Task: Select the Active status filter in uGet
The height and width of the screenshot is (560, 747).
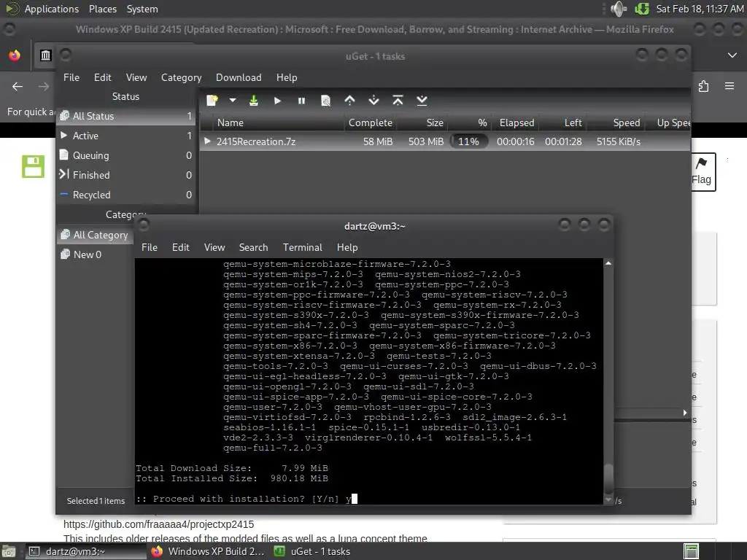Action: click(126, 136)
